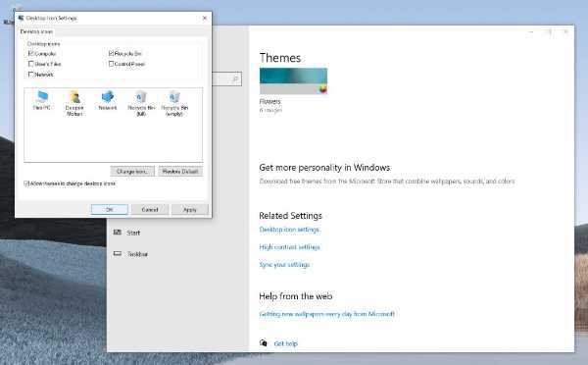The image size is (588, 365).
Task: Click the Desktop Icon Settings title icon
Action: tap(21, 18)
